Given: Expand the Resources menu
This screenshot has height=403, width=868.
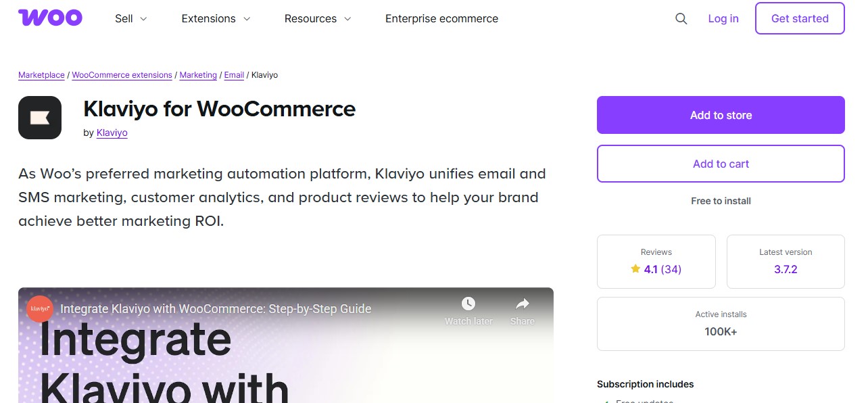Looking at the screenshot, I should point(317,18).
